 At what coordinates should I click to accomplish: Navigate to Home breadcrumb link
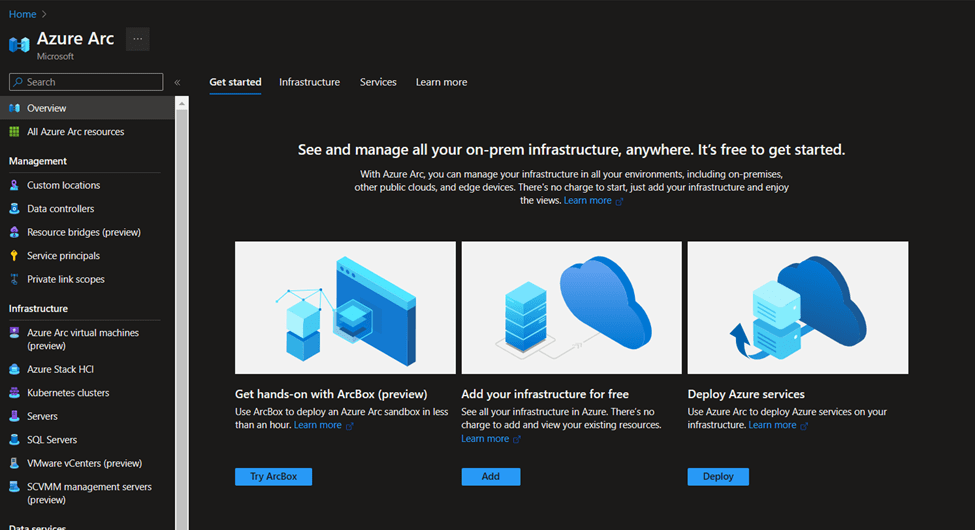click(x=22, y=14)
